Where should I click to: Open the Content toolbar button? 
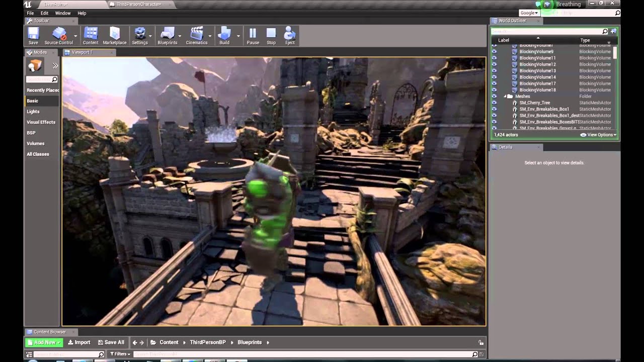click(x=91, y=36)
